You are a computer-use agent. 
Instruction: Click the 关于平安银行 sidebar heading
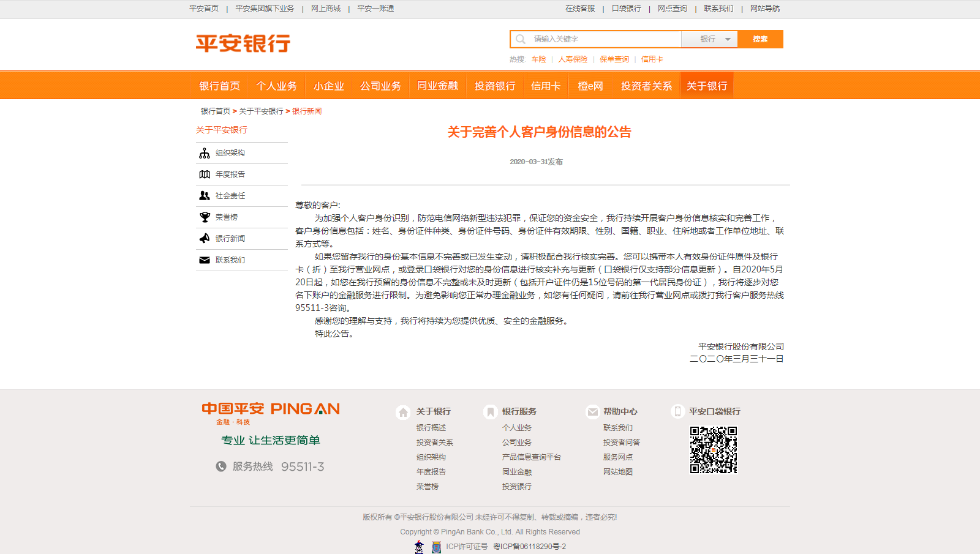[222, 130]
